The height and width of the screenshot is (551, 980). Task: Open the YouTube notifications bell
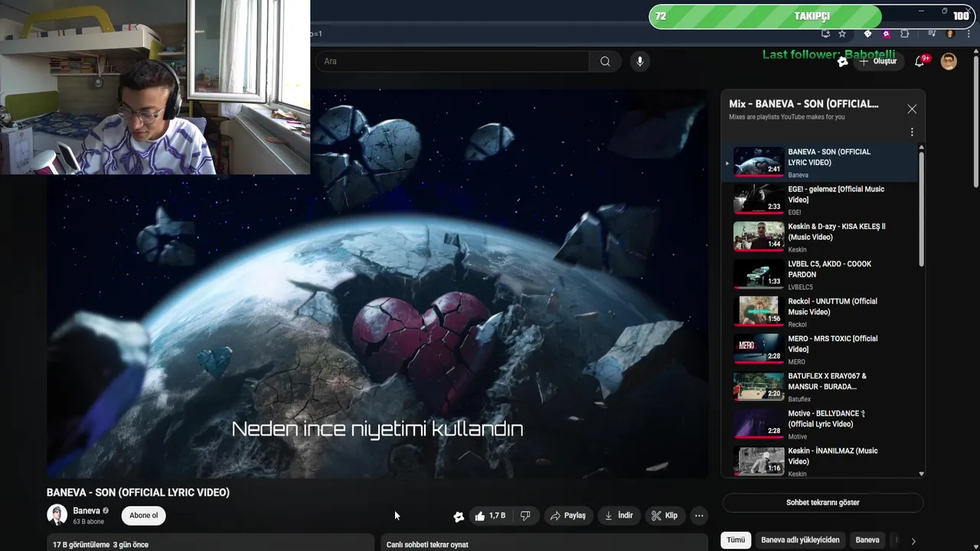tap(920, 61)
